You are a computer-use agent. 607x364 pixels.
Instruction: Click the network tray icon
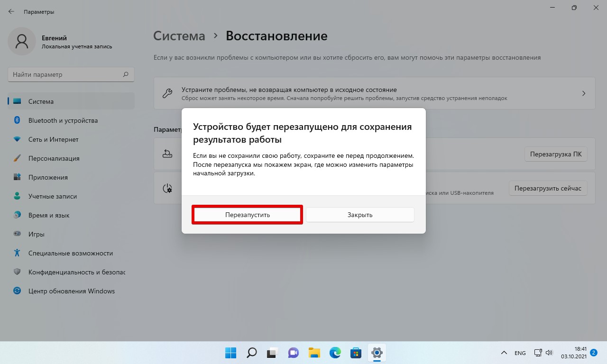(538, 353)
